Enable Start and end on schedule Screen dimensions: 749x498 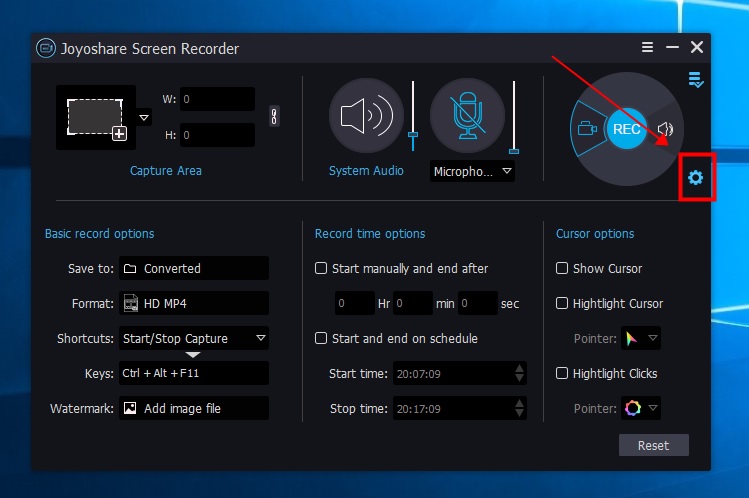tap(321, 338)
